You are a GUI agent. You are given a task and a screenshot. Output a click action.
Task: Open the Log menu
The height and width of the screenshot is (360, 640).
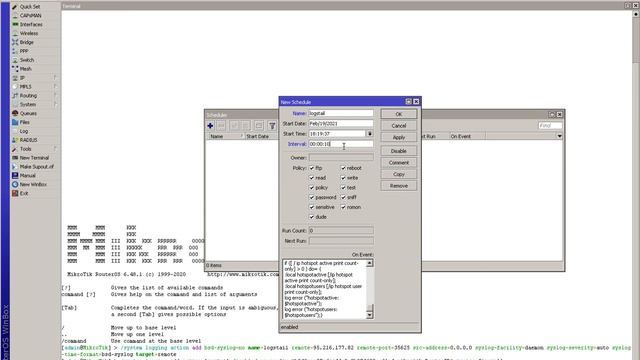point(24,131)
